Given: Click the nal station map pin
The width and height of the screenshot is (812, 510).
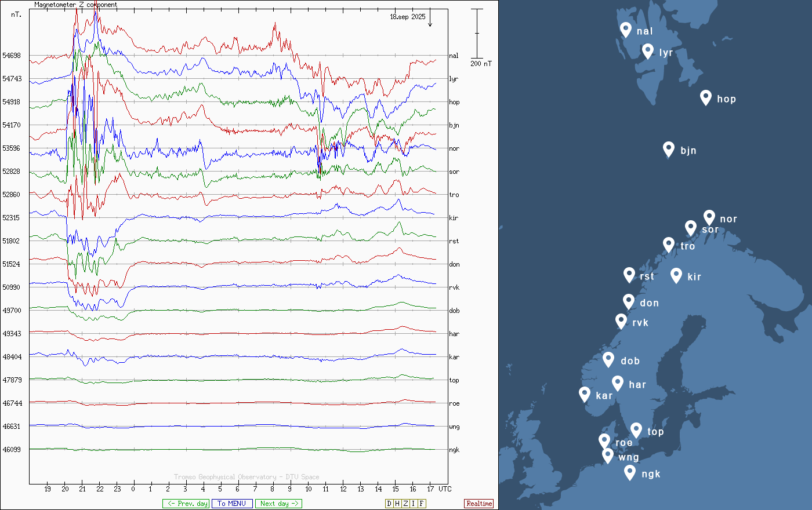Looking at the screenshot, I should (625, 29).
